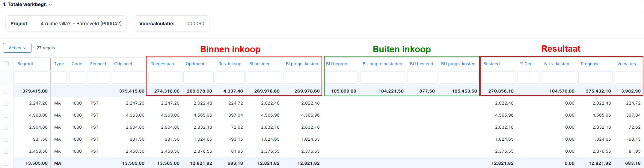Expand the '1. Totale werkbegr.' dropdown chevron
The image size is (644, 168).
[50, 5]
